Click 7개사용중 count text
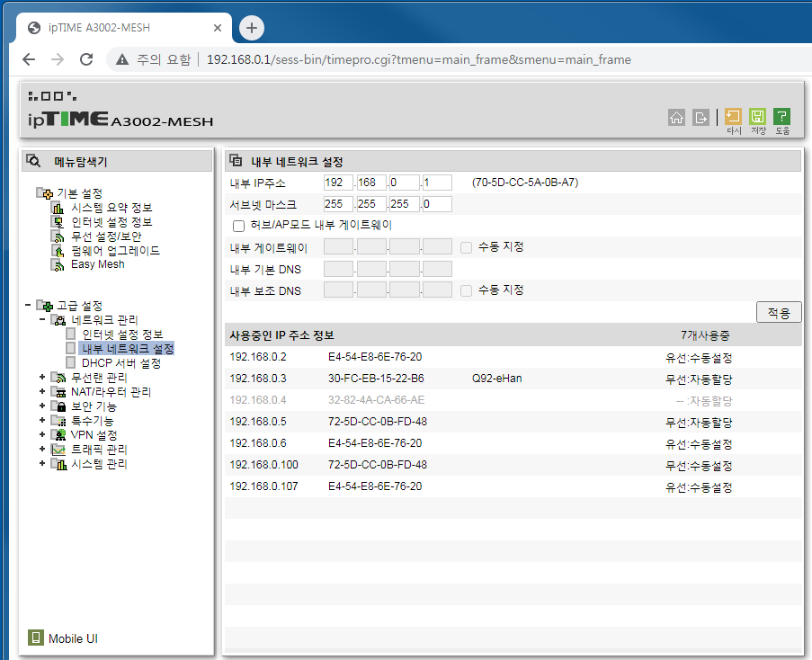This screenshot has width=812, height=660. 705,335
